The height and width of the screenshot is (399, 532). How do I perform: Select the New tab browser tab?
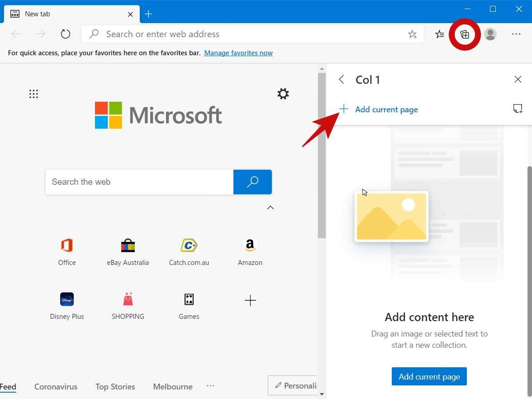[x=71, y=14]
